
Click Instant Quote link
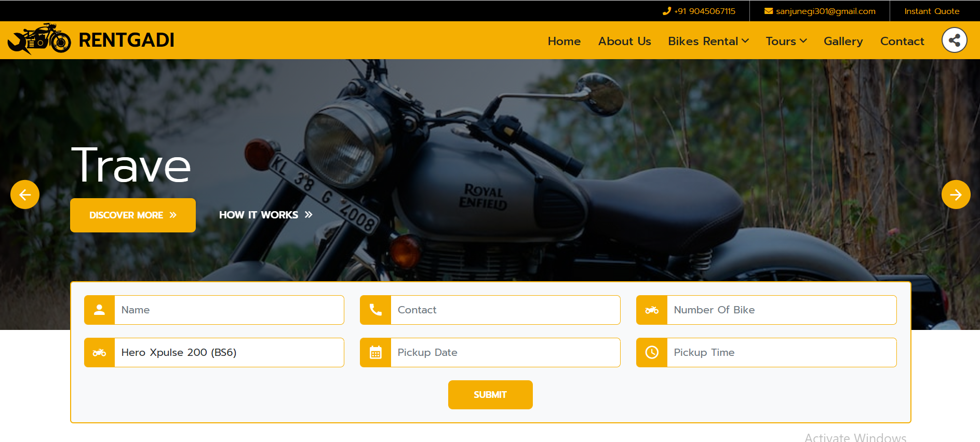pyautogui.click(x=932, y=11)
